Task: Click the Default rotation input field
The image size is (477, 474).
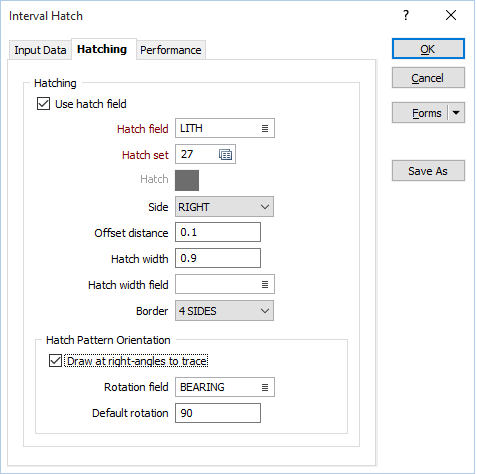Action: [x=218, y=413]
